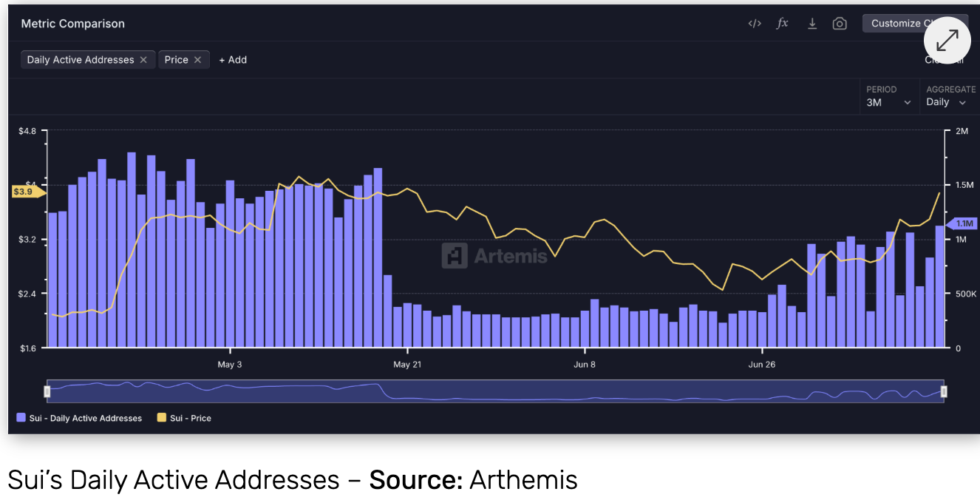
Task: Click the expand image fullscreen icon
Action: coord(947,39)
